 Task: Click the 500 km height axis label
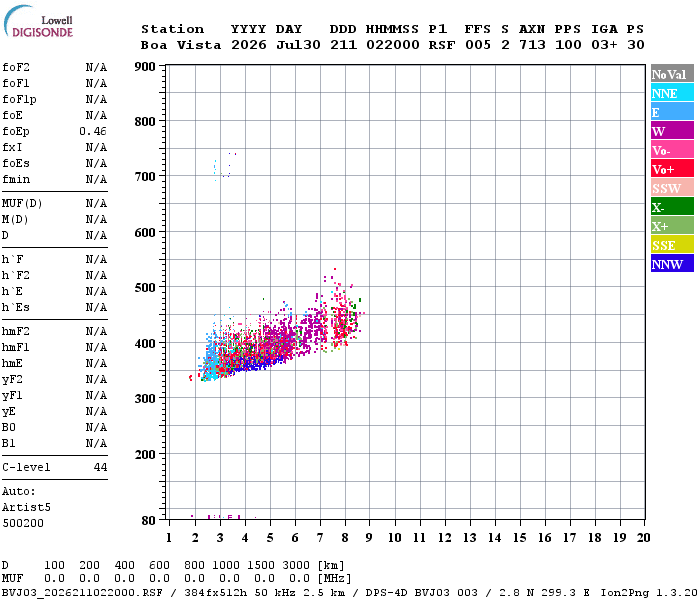(x=145, y=288)
